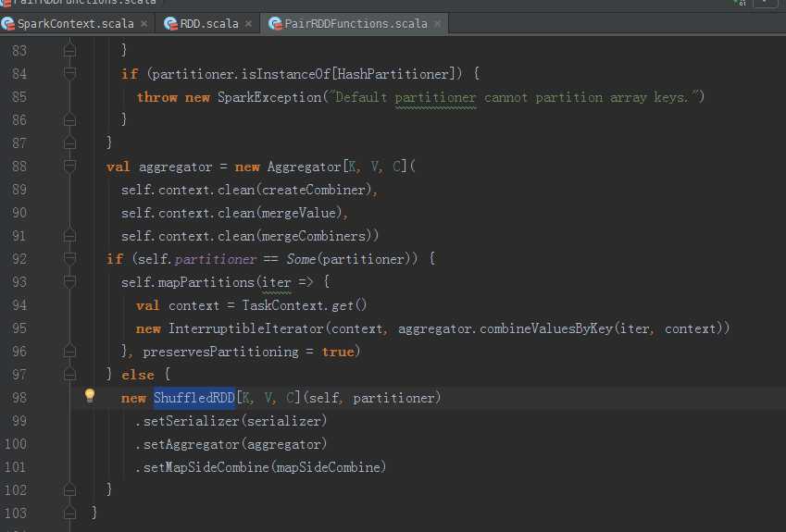Fold the if self.partitioner block at line 92

pyautogui.click(x=69, y=258)
